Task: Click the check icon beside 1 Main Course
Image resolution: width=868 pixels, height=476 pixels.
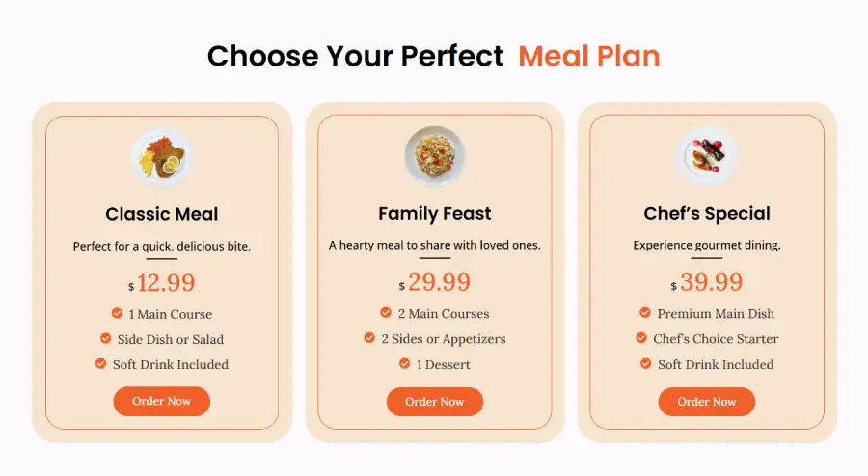Action: (117, 313)
